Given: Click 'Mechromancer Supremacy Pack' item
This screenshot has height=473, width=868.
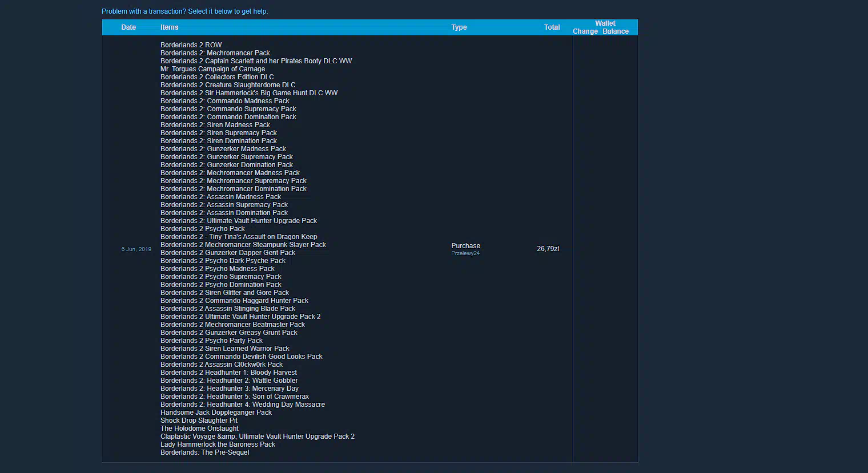Looking at the screenshot, I should [x=234, y=181].
